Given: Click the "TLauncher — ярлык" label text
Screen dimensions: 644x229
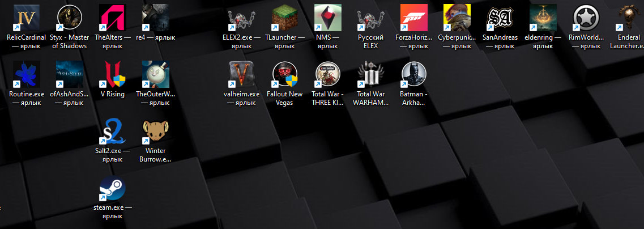Looking at the screenshot, I should (284, 41).
